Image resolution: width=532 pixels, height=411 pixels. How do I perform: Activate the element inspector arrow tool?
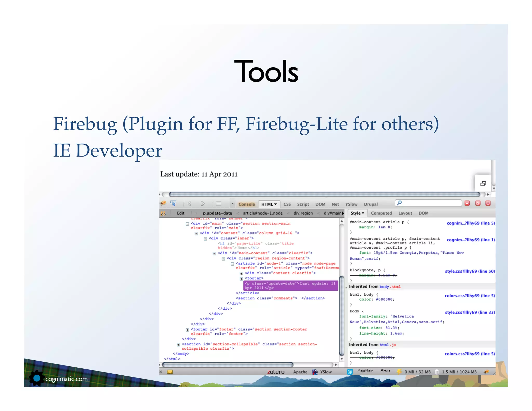[173, 203]
